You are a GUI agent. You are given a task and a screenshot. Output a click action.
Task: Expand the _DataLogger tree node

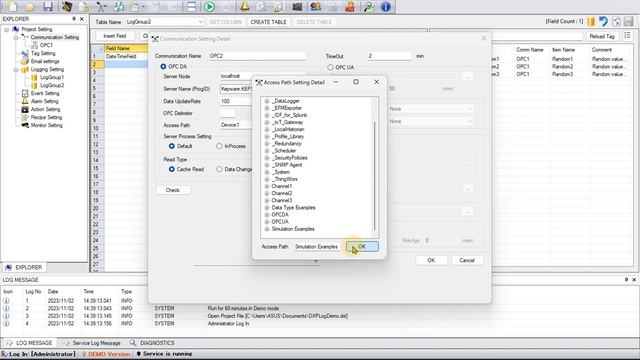[267, 101]
